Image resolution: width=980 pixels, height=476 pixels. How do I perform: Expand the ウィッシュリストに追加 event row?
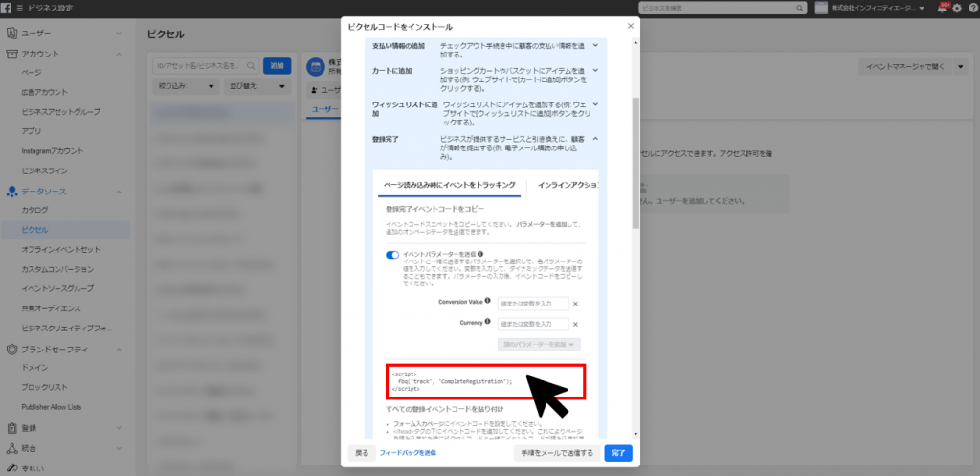pyautogui.click(x=595, y=104)
